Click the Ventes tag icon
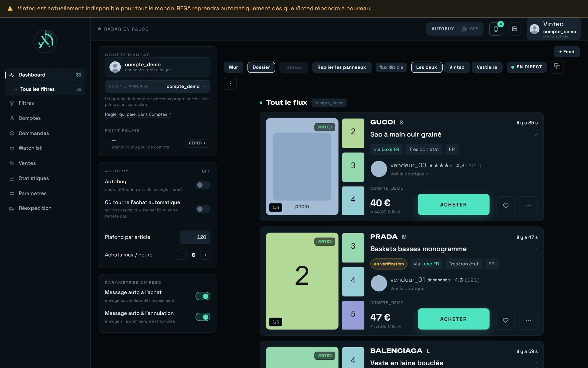Image resolution: width=588 pixels, height=368 pixels. coord(12,163)
